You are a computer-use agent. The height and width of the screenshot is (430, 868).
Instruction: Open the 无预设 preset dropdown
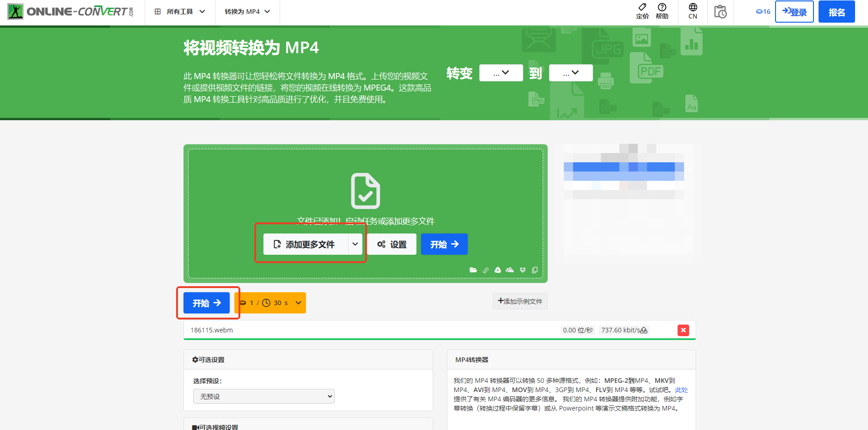point(263,396)
